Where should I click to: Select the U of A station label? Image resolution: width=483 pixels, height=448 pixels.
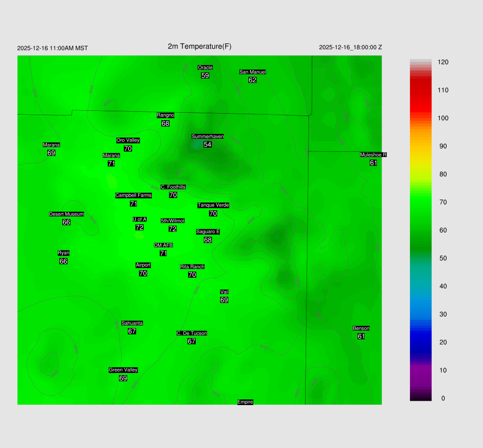pos(140,219)
